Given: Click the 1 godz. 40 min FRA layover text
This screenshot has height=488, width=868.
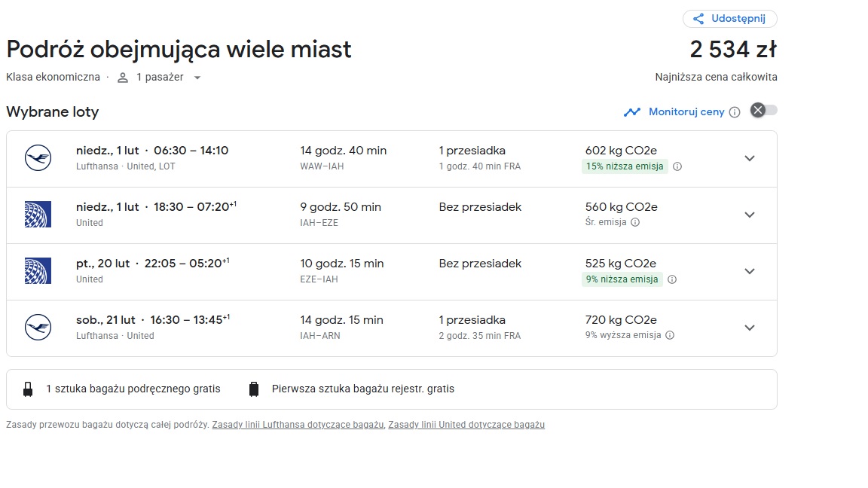Looking at the screenshot, I should tap(480, 166).
